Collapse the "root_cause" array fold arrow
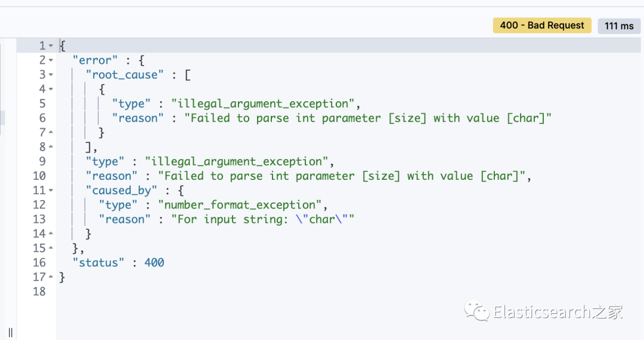This screenshot has width=644, height=340. point(51,75)
